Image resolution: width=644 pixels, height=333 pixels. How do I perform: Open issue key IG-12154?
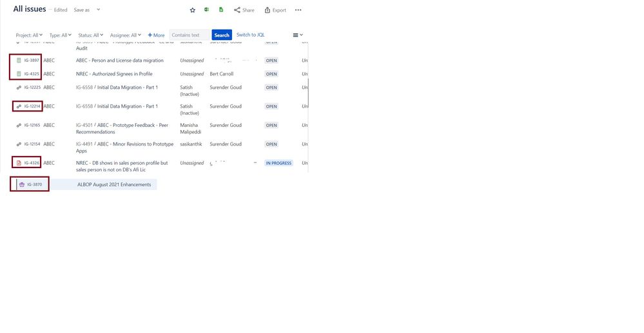[32, 144]
